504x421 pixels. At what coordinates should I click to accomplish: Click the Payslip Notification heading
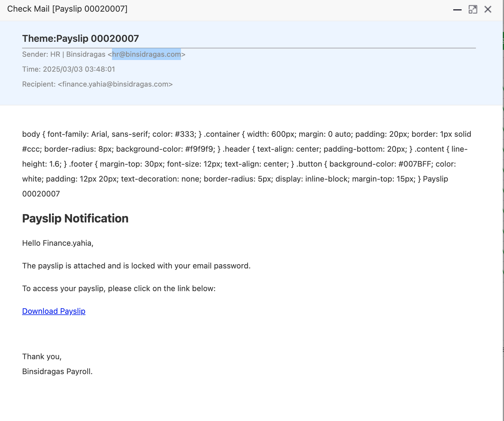tap(75, 219)
